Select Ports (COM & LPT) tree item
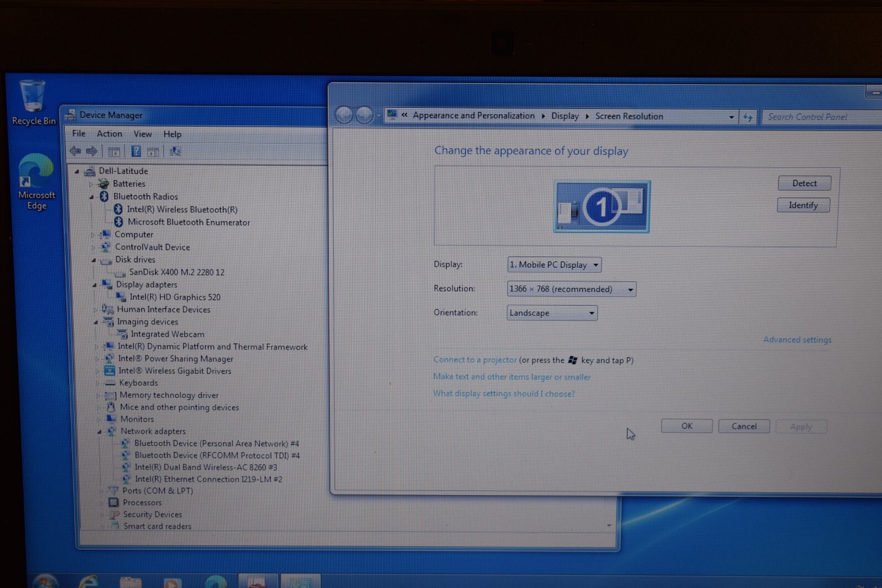This screenshot has width=882, height=588. 158,490
